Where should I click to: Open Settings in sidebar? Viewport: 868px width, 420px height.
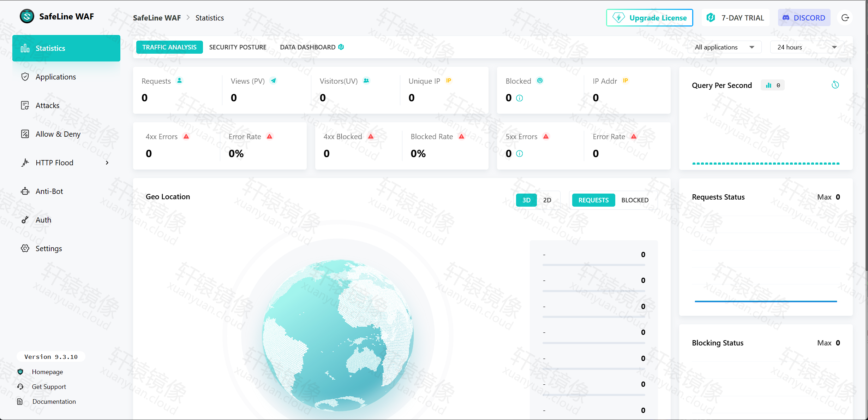point(66,249)
